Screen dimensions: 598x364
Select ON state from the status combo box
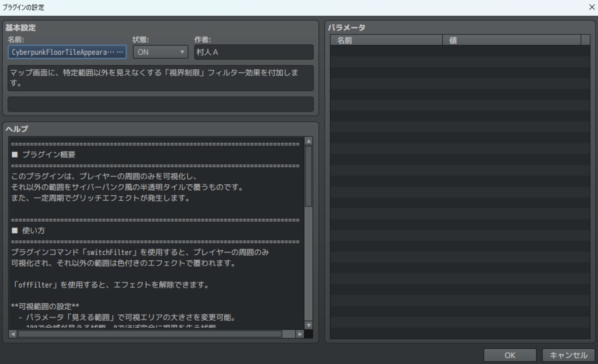(159, 52)
